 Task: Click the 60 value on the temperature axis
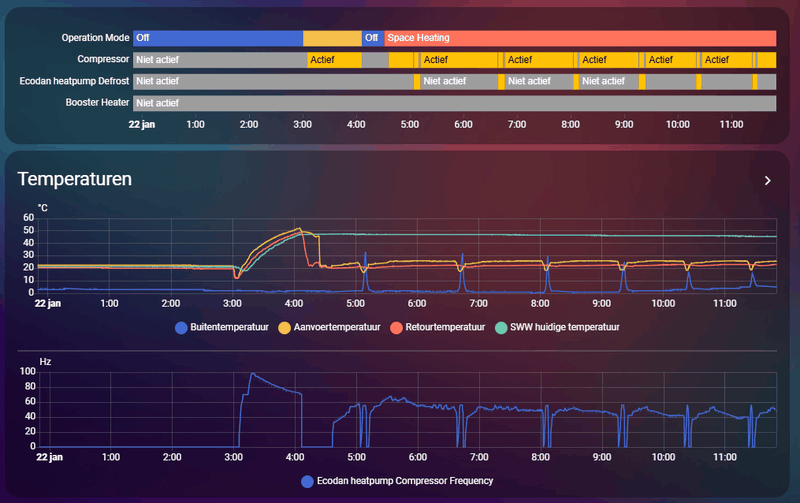tap(29, 218)
